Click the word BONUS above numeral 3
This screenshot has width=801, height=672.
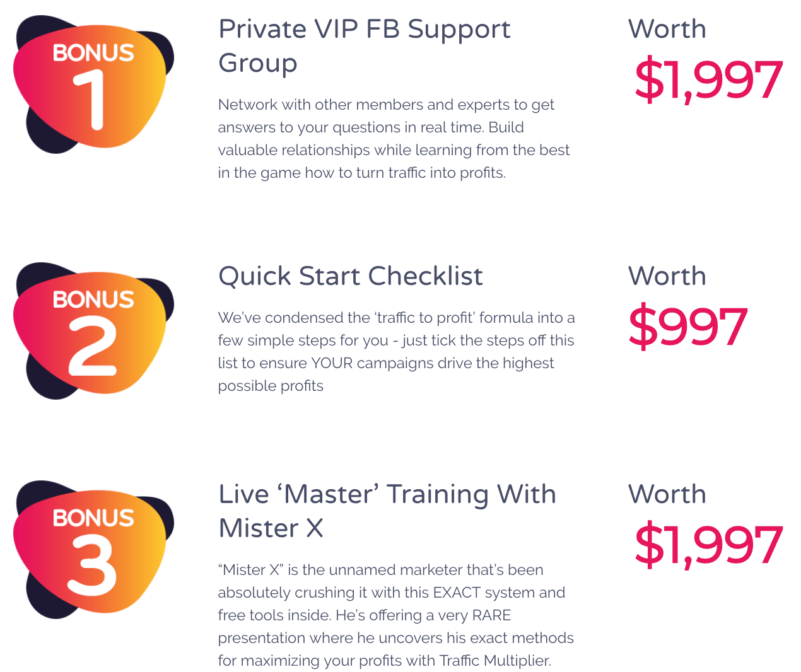93,518
